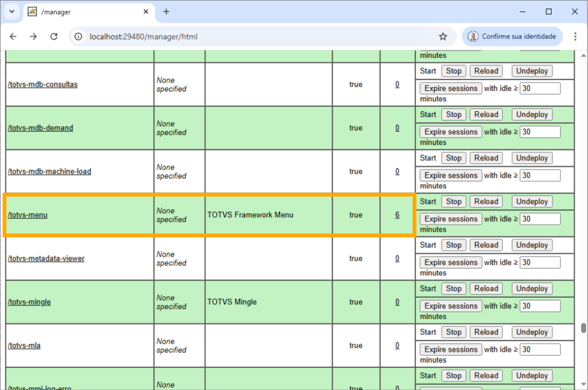
Task: Edit idle minutes field for /totvs-menu
Action: point(540,219)
